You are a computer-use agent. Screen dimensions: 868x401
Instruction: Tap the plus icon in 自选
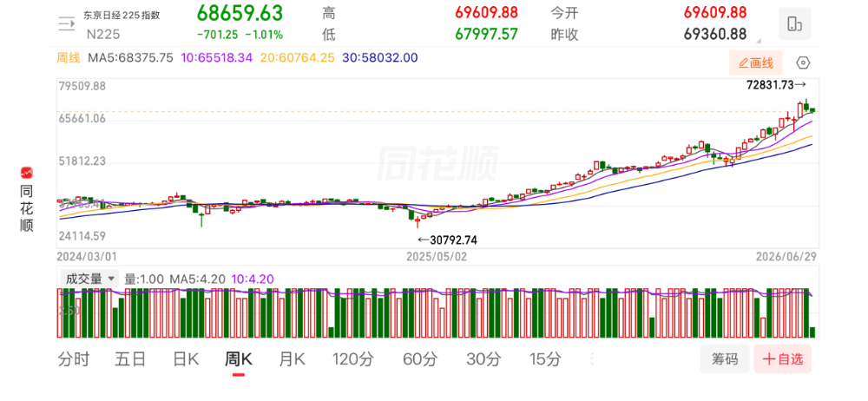click(768, 359)
